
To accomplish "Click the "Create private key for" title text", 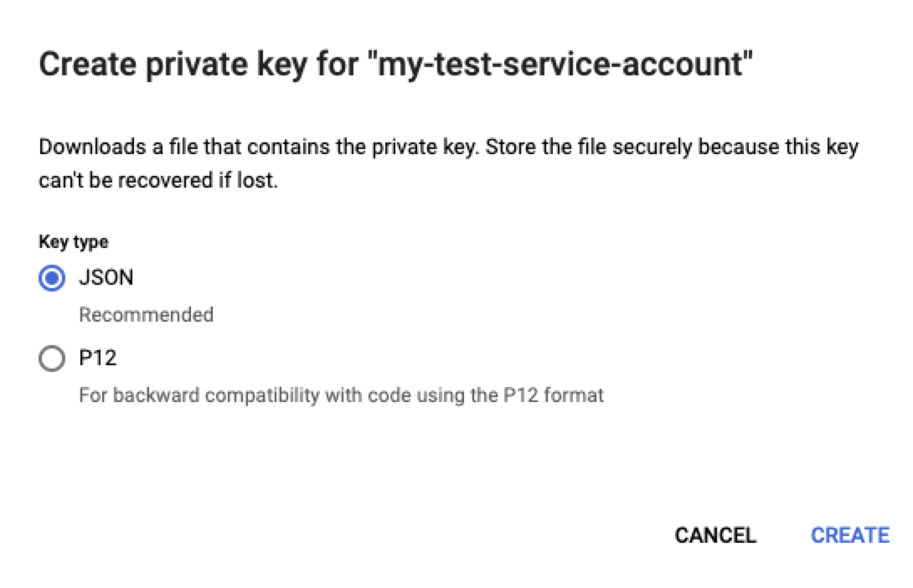I will coord(199,65).
